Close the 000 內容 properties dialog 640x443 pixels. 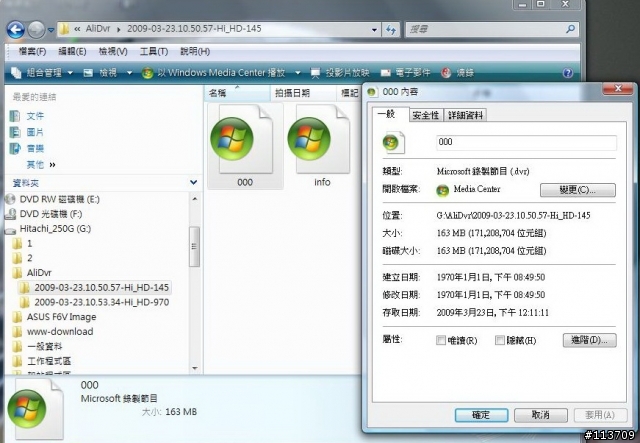click(618, 88)
